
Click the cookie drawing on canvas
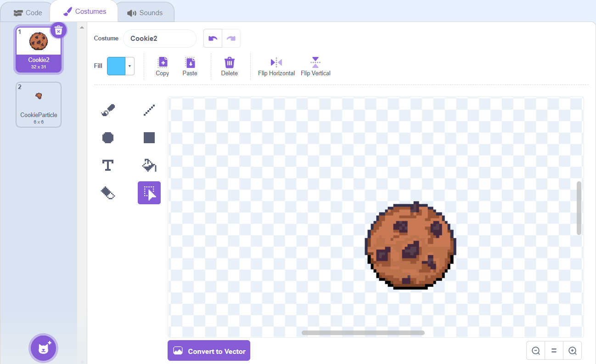tap(410, 246)
